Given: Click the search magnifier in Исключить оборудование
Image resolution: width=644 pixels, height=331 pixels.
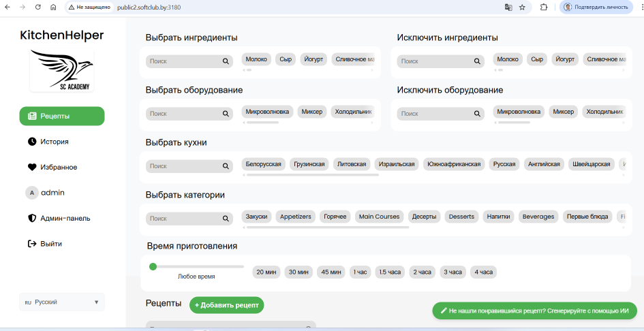Looking at the screenshot, I should 478,114.
